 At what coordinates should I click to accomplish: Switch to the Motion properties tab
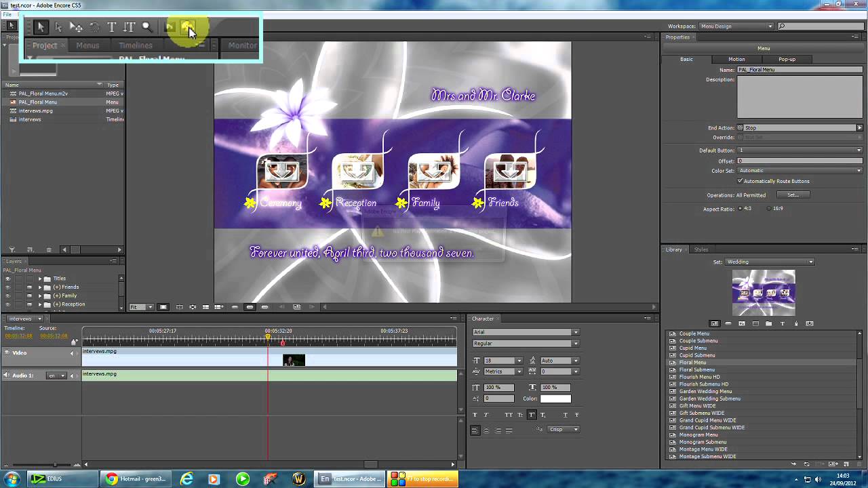click(x=736, y=59)
